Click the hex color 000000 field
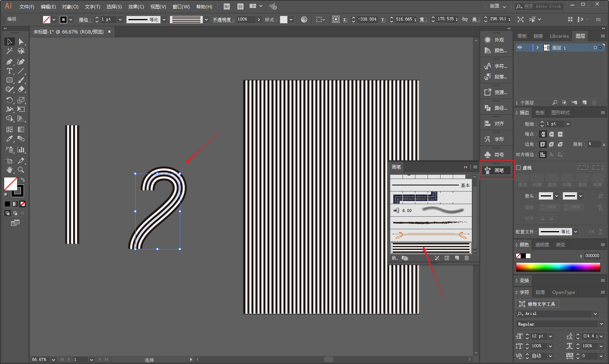 point(592,256)
